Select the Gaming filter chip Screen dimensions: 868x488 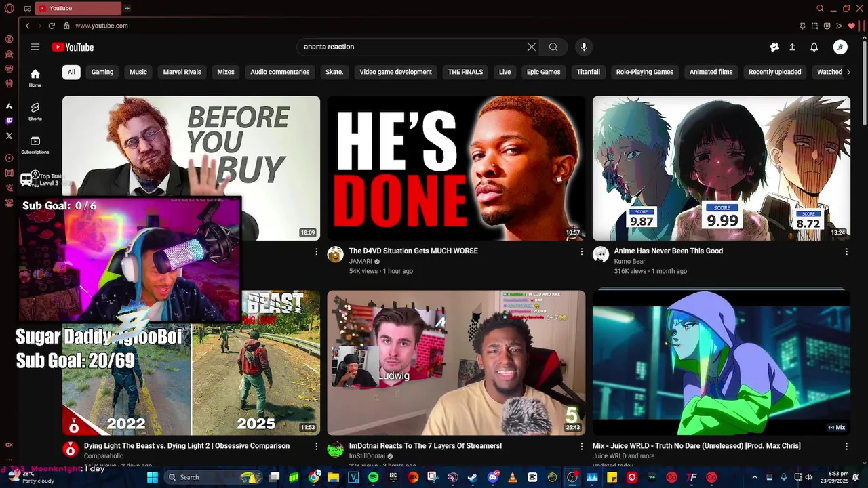coord(102,72)
